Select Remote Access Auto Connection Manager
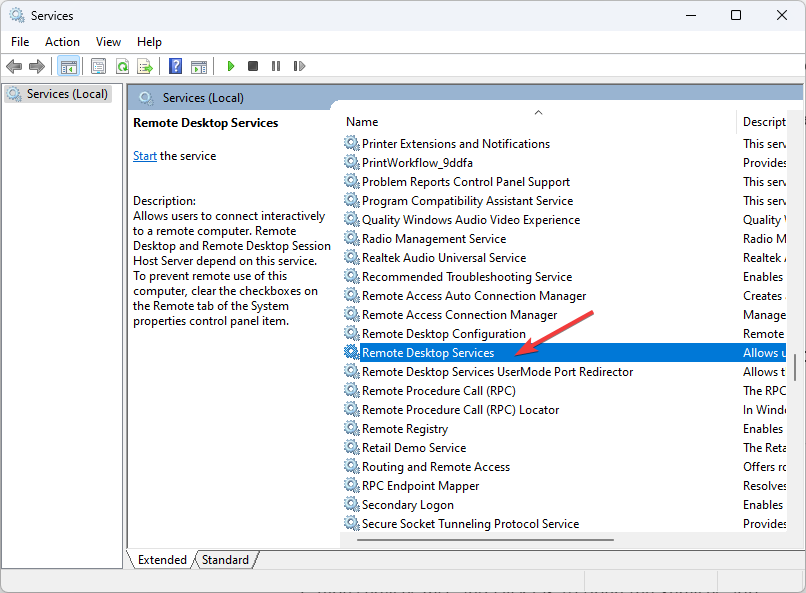 474,296
